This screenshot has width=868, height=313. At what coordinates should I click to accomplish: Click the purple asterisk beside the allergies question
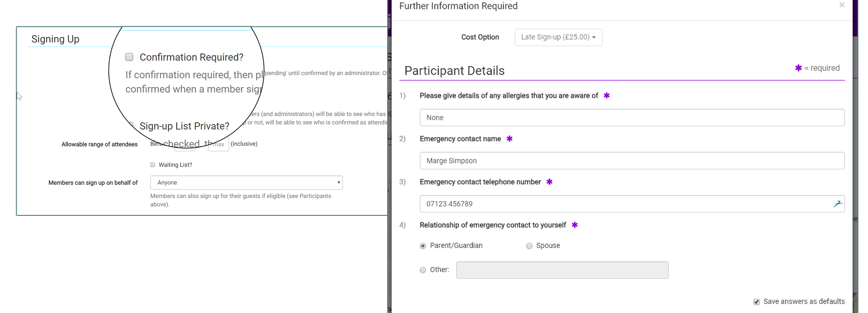pyautogui.click(x=607, y=96)
